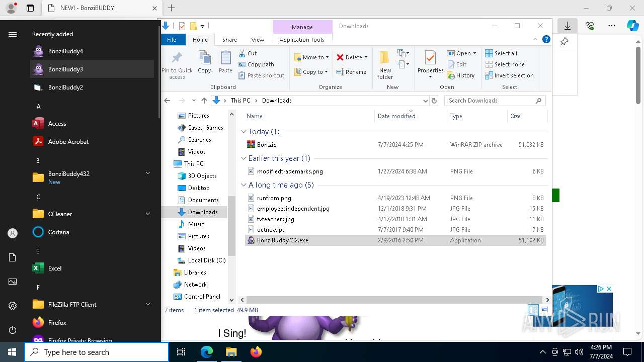Viewport: 644px width, 362px height.
Task: Click the Properties checkmark icon
Action: tap(430, 58)
